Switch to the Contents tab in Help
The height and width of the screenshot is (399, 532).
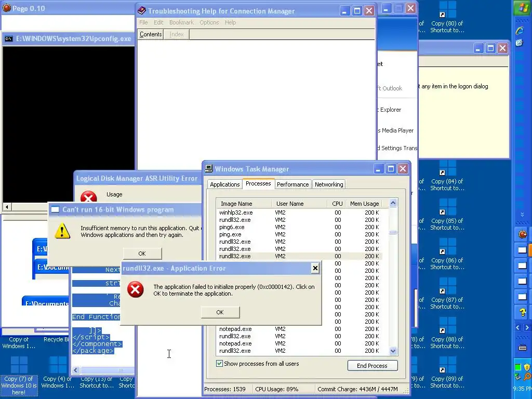coord(151,34)
